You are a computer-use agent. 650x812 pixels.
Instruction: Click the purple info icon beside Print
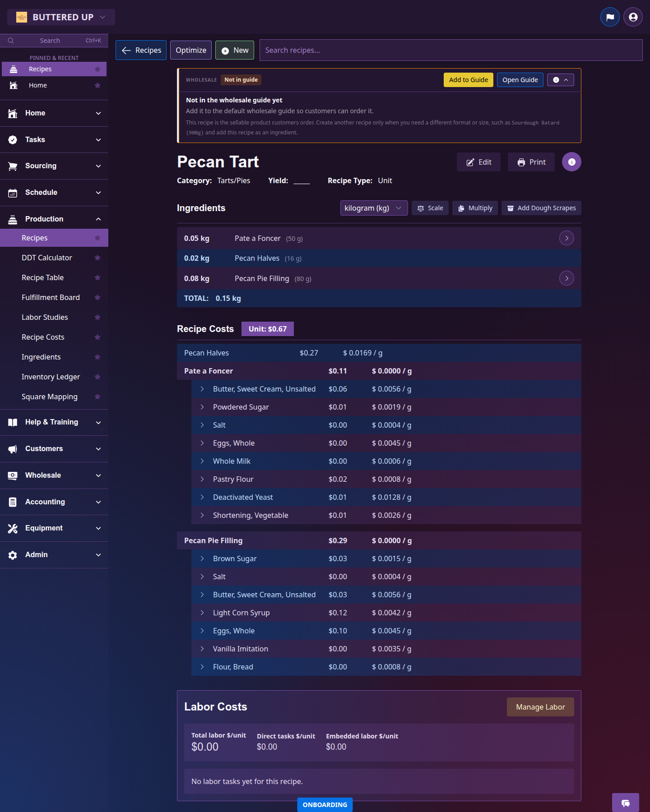click(x=571, y=162)
